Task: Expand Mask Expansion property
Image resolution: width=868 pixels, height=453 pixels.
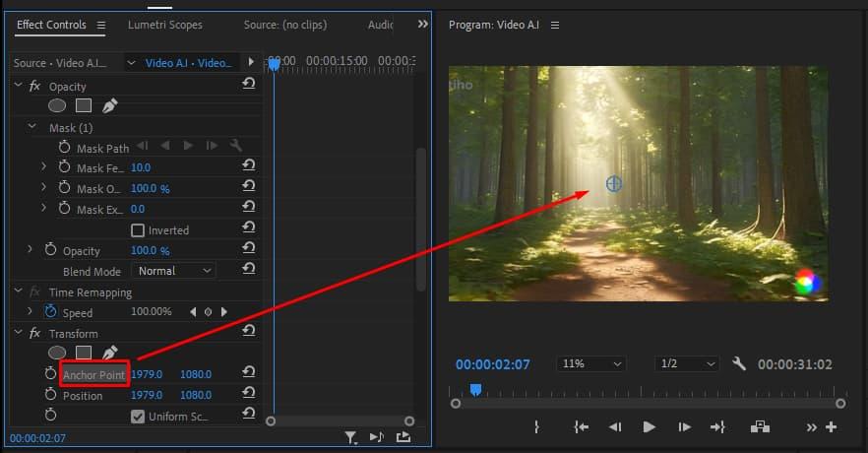Action: (43, 208)
